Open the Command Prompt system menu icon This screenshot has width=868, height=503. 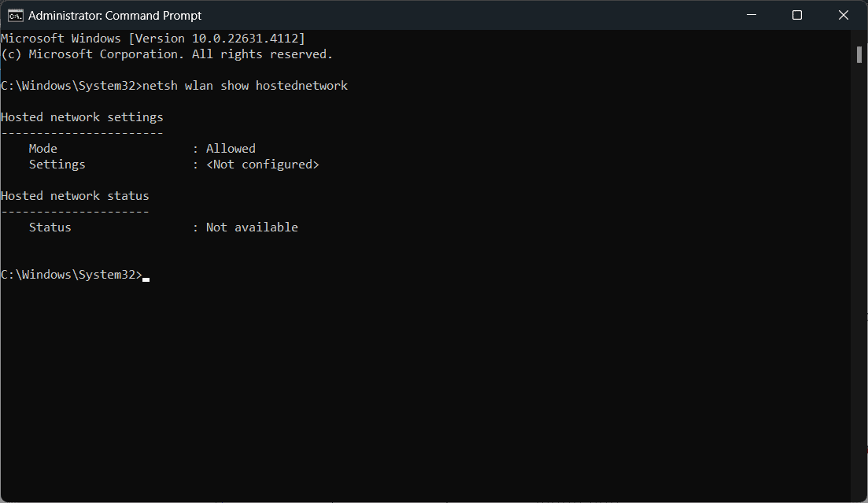15,16
